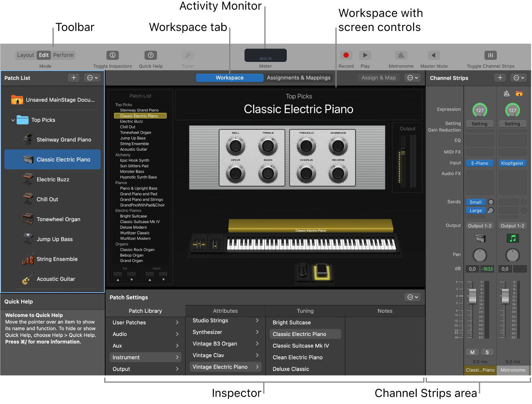
Task: Click the Record button
Action: [346, 55]
